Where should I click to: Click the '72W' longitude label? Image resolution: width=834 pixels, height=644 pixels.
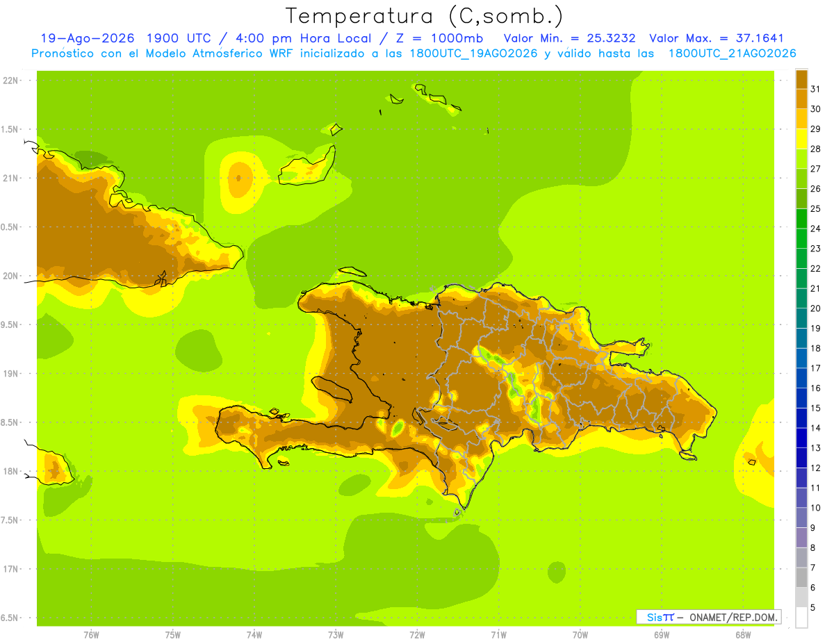tap(417, 635)
